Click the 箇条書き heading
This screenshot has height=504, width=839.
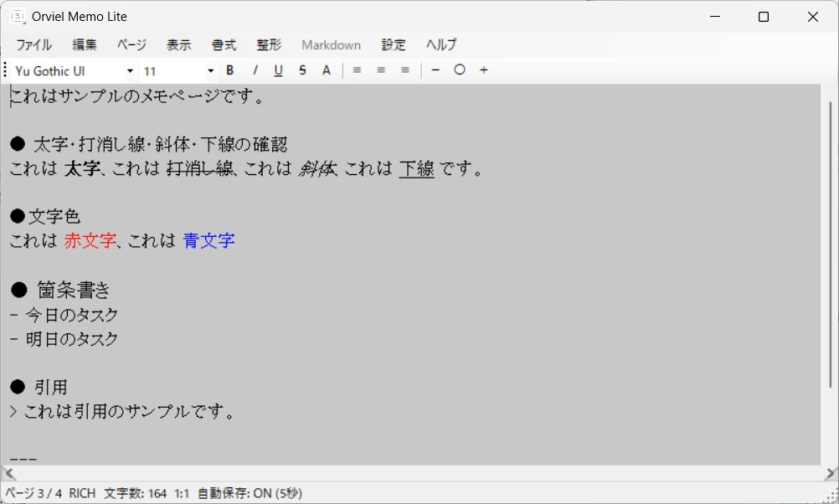[74, 290]
